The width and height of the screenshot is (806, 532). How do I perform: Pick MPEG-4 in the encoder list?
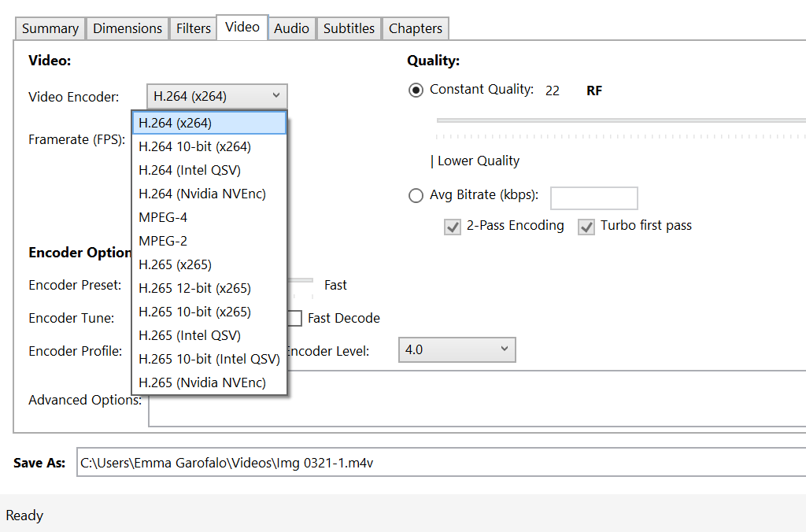click(x=163, y=217)
